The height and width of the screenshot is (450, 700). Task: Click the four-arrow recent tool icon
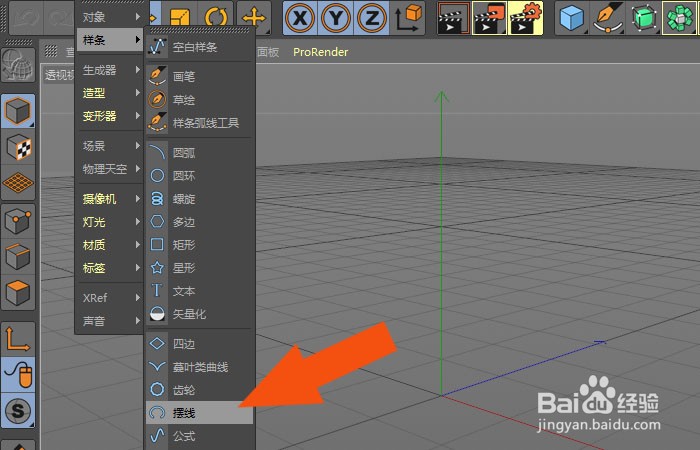pyautogui.click(x=254, y=17)
